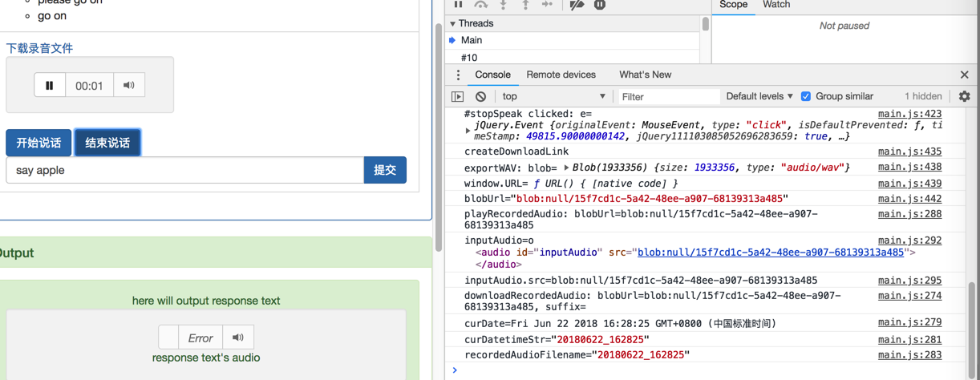Open source link main.js:442

pos(909,199)
